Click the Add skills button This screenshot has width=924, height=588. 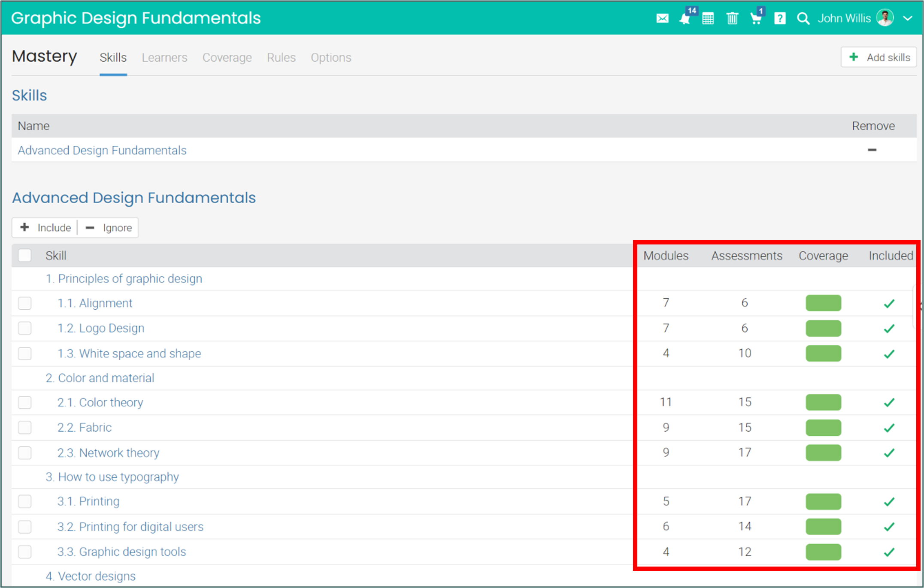click(x=879, y=57)
